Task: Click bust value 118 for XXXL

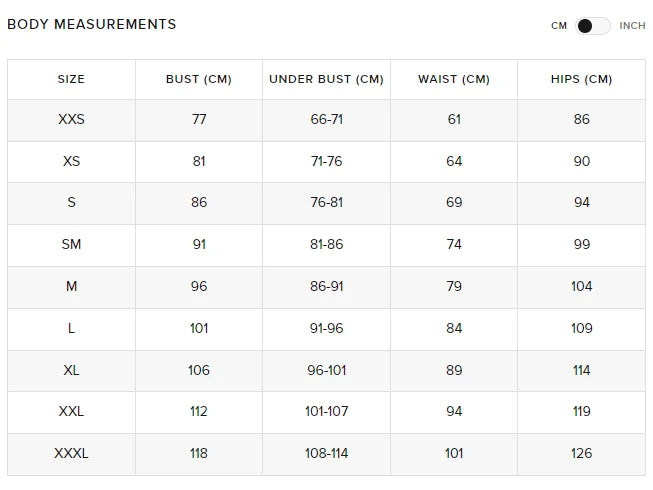Action: (x=198, y=453)
